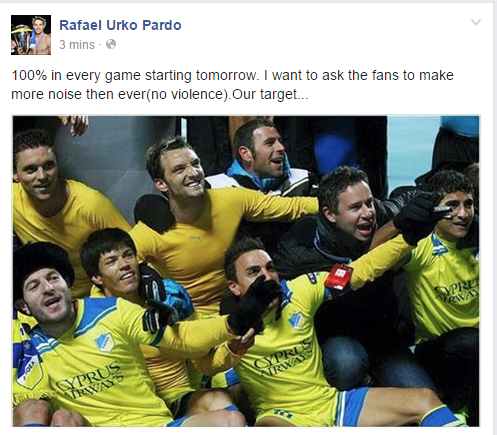
Task: Expand the post options chevron menu
Action: tap(476, 22)
